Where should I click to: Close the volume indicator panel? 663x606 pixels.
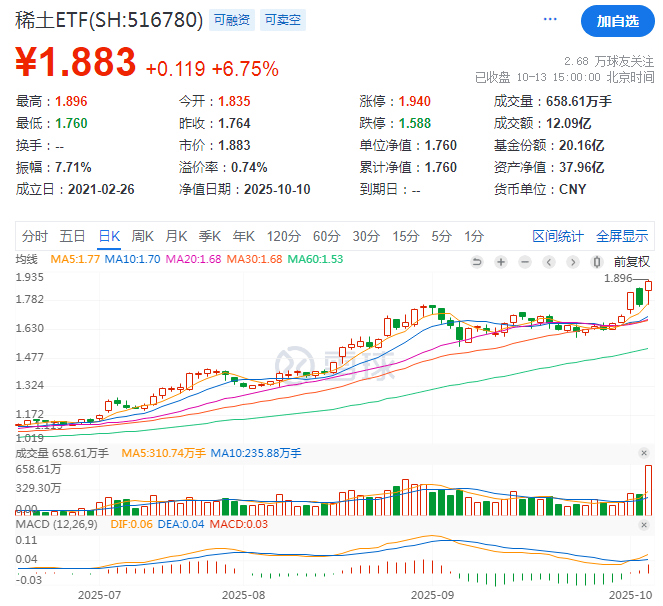(644, 453)
